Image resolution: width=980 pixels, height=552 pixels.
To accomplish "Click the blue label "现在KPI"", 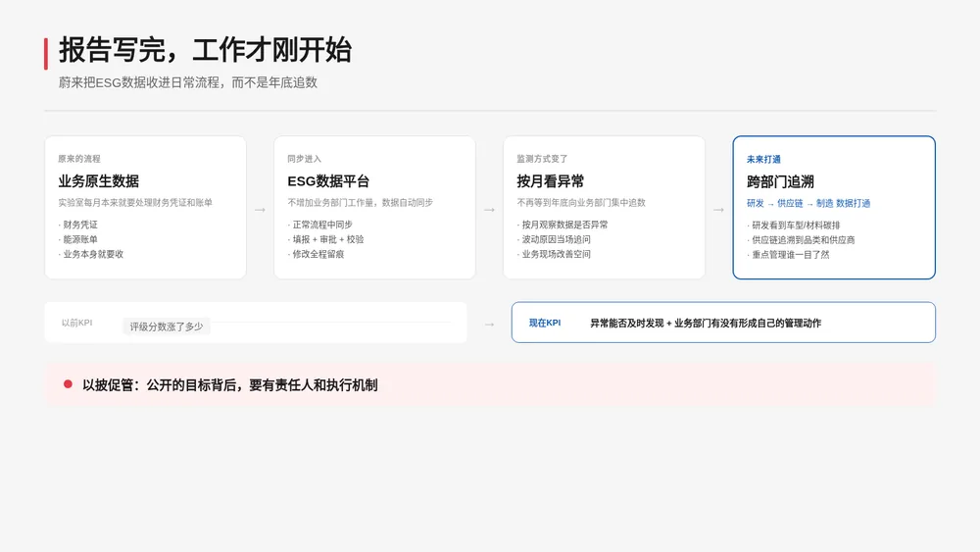I will click(545, 324).
